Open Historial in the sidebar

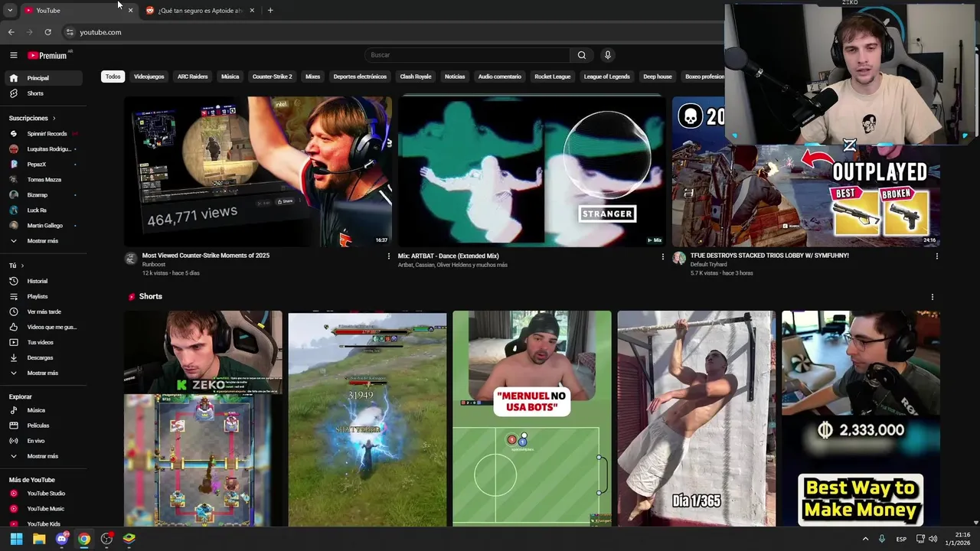pos(38,281)
